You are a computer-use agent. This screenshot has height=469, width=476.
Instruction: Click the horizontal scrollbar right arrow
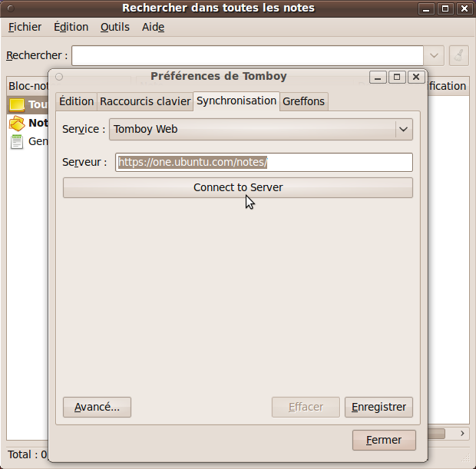(462, 434)
